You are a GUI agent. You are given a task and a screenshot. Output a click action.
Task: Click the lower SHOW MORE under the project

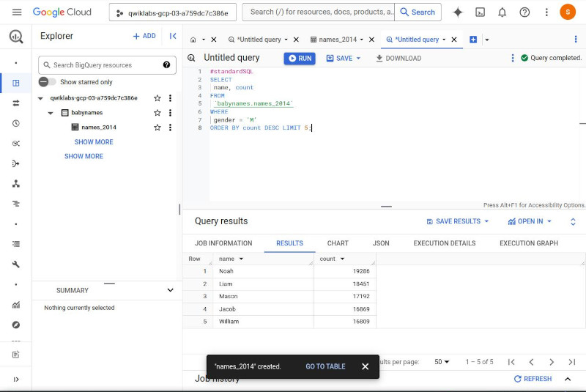[x=84, y=156]
